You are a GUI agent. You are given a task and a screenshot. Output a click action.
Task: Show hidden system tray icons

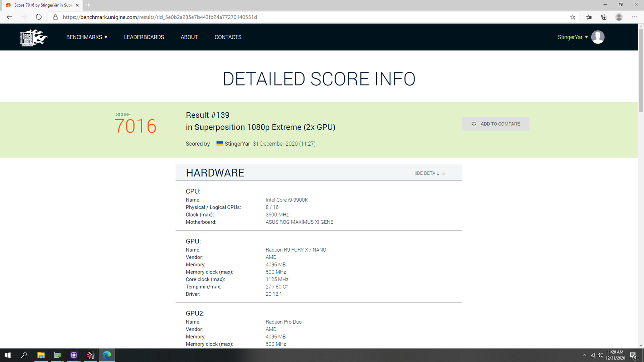[584, 355]
